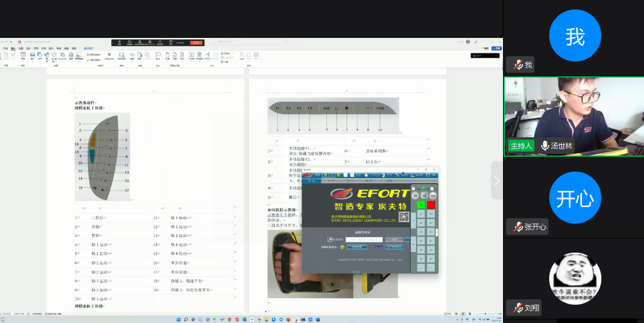The width and height of the screenshot is (644, 323).
Task: Click the Share (共享) button in Word
Action: click(496, 49)
